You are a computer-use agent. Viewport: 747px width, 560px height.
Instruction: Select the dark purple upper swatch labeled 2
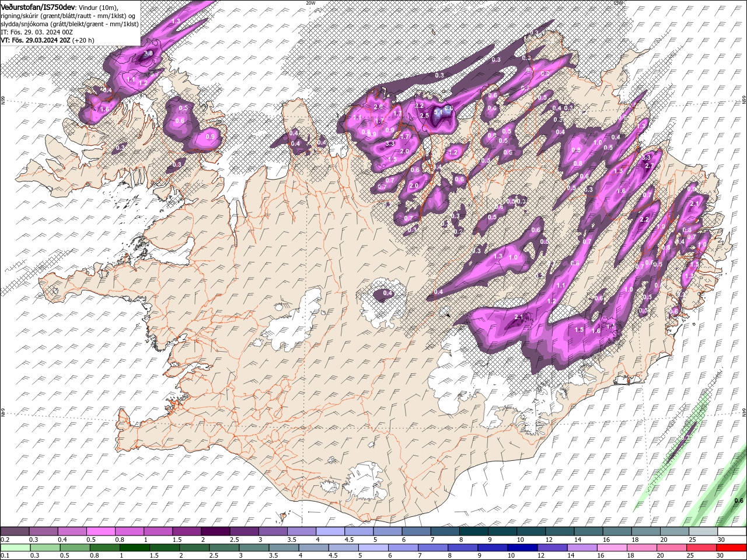point(215,531)
